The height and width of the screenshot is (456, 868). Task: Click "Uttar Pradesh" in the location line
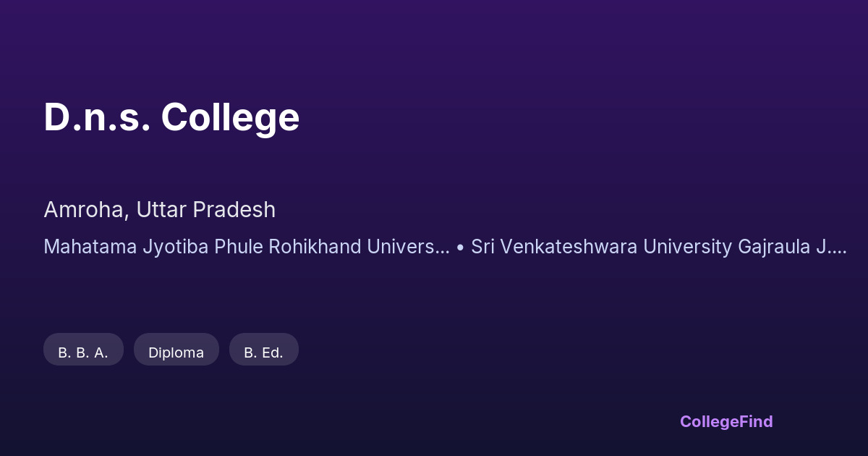pyautogui.click(x=204, y=210)
